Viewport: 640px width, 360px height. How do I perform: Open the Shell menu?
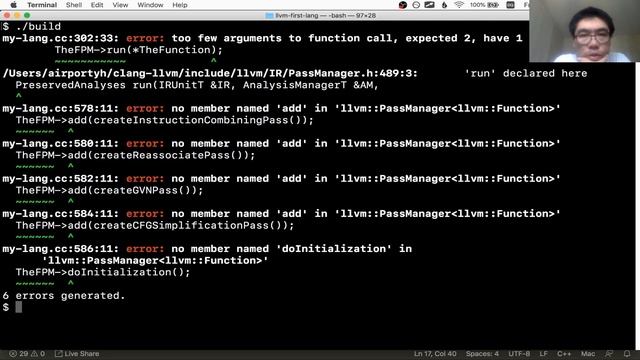coord(73,5)
